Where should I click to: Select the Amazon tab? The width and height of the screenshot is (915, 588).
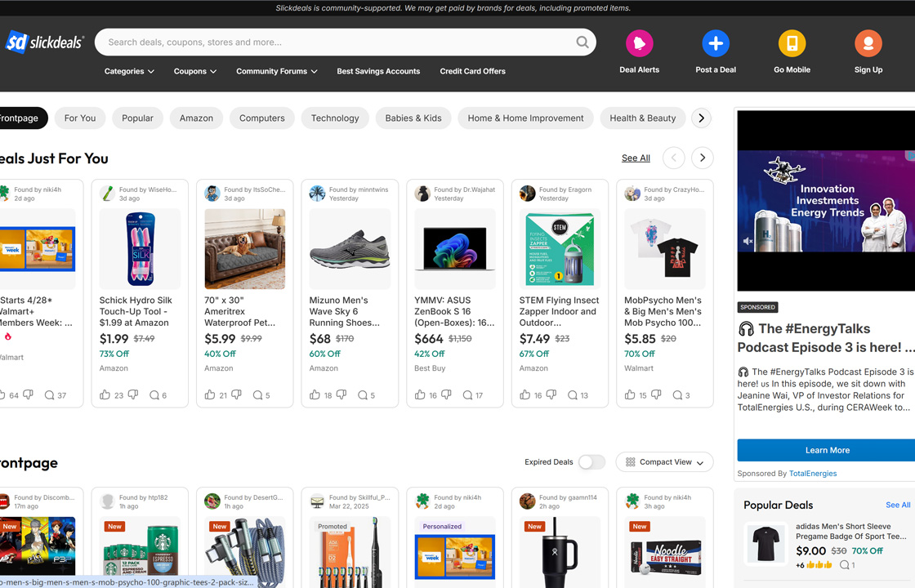pyautogui.click(x=196, y=118)
